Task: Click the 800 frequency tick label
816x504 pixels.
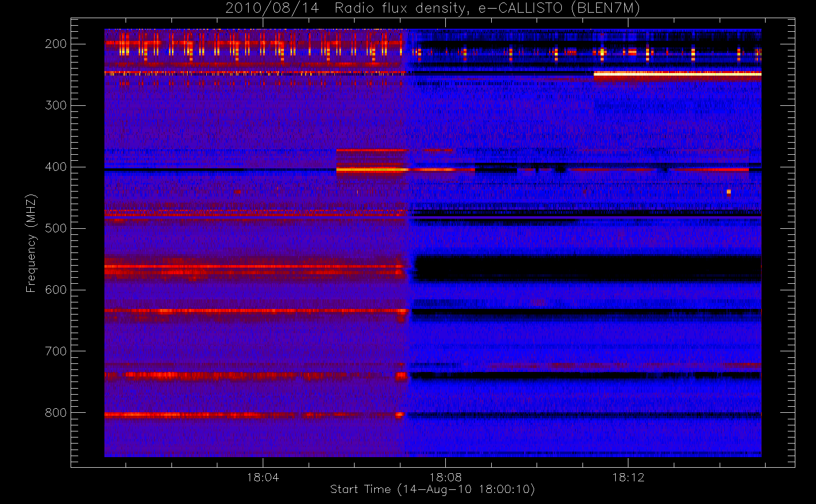Action: click(x=55, y=413)
